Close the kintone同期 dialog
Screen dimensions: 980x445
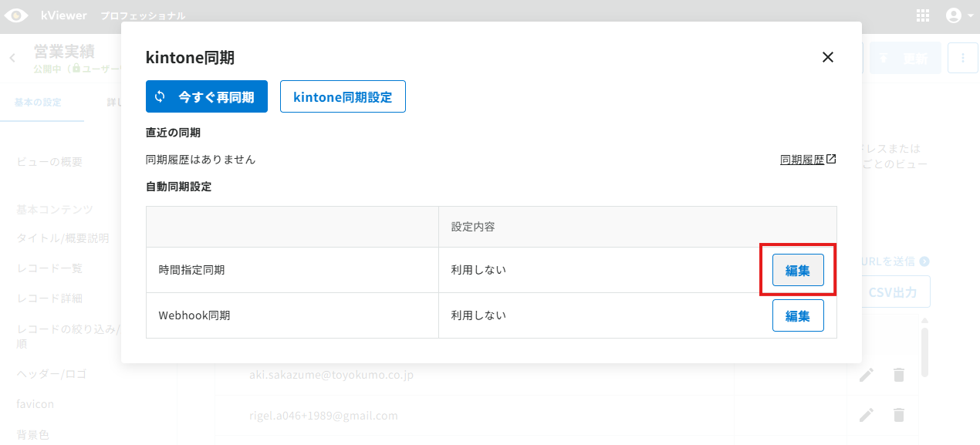click(x=828, y=57)
